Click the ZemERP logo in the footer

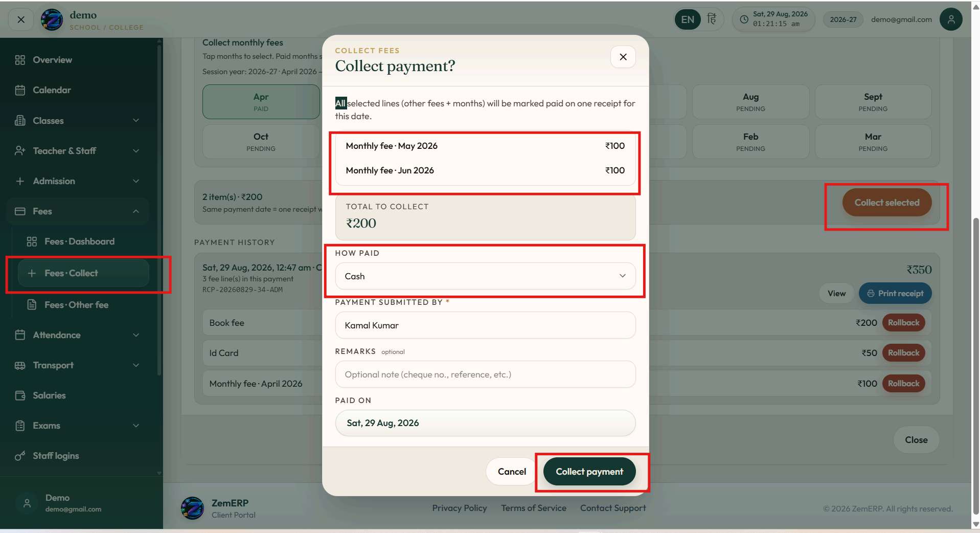pyautogui.click(x=192, y=508)
